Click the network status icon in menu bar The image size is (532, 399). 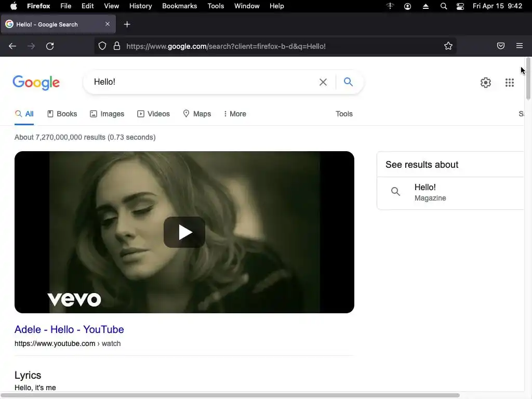390,6
